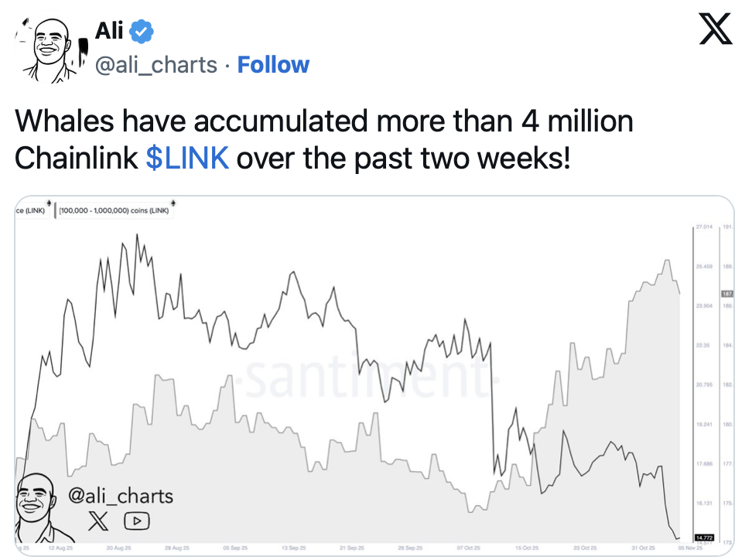Click the Ethereum icon beside coins (LINK) label

[x=173, y=205]
